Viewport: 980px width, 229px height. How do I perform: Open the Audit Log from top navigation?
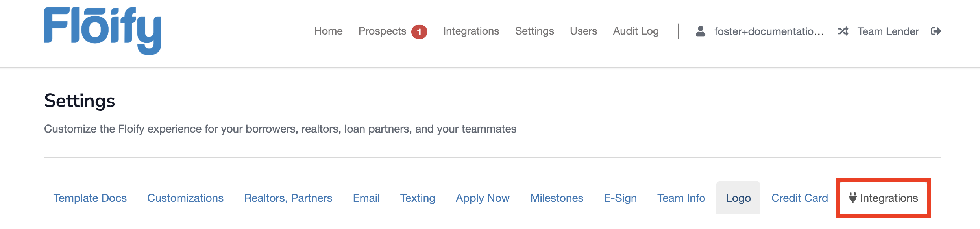point(636,31)
